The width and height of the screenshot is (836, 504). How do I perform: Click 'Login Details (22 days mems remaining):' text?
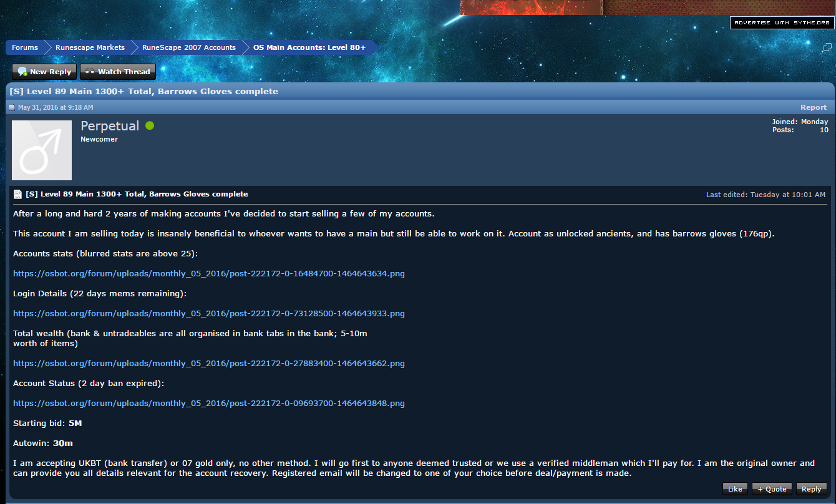[100, 293]
